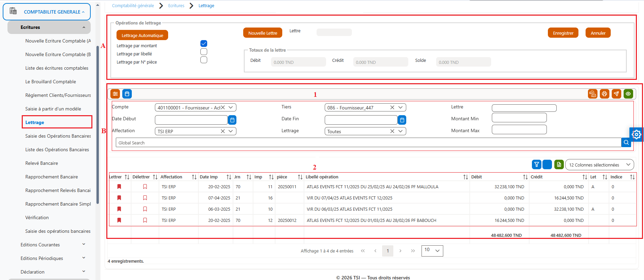This screenshot has width=644, height=280.
Task: Enable the Lettrage par libellé checkbox
Action: (x=204, y=52)
